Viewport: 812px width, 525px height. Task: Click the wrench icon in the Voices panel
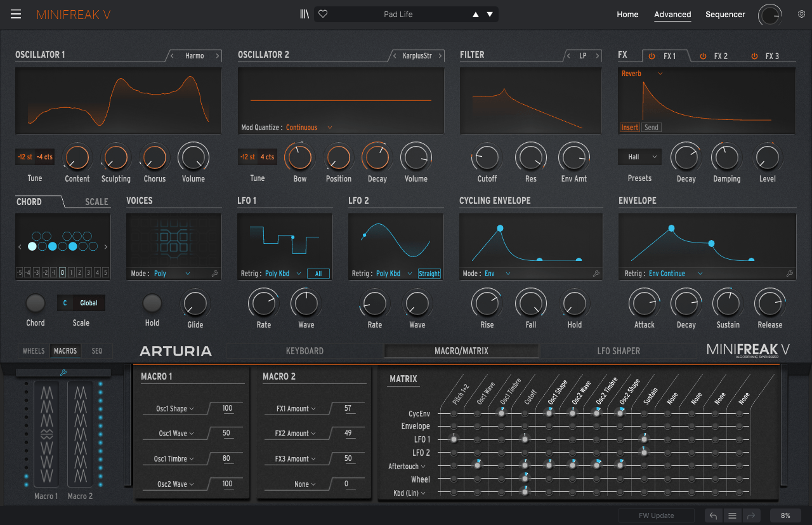(x=216, y=273)
